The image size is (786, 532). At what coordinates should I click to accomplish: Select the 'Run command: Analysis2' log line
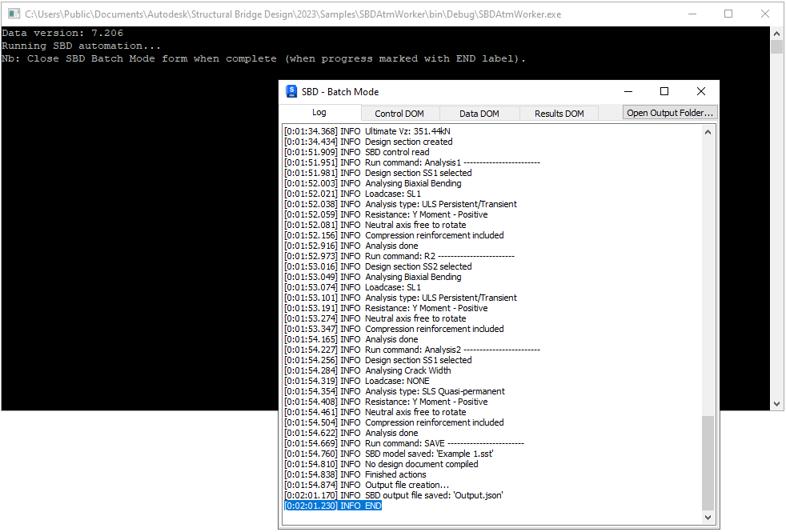point(412,349)
